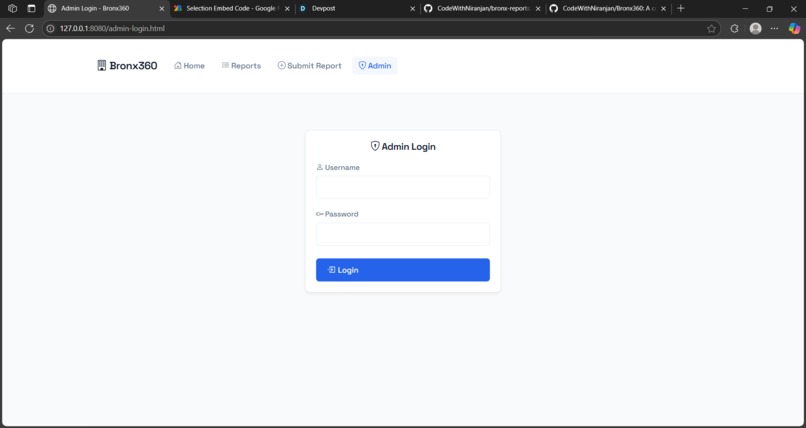This screenshot has width=806, height=428.
Task: Open the Copilot icon in the toolbar
Action: tap(794, 29)
